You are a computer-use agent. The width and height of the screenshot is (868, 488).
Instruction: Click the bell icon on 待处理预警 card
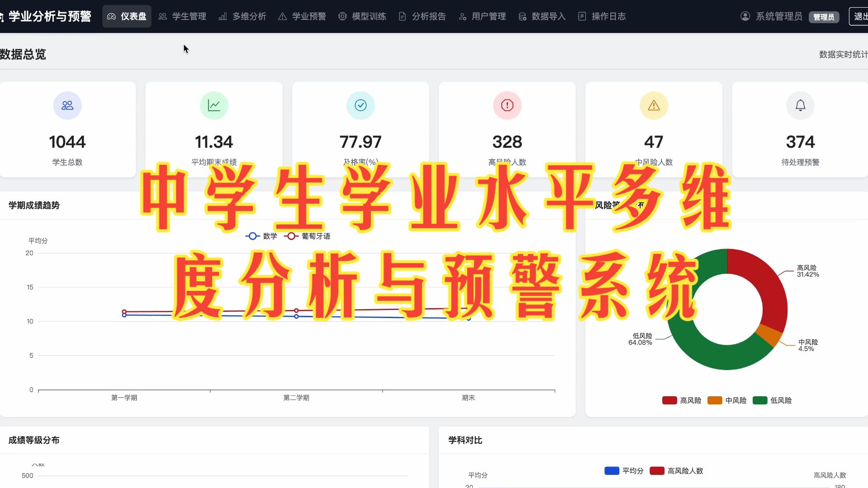(800, 105)
